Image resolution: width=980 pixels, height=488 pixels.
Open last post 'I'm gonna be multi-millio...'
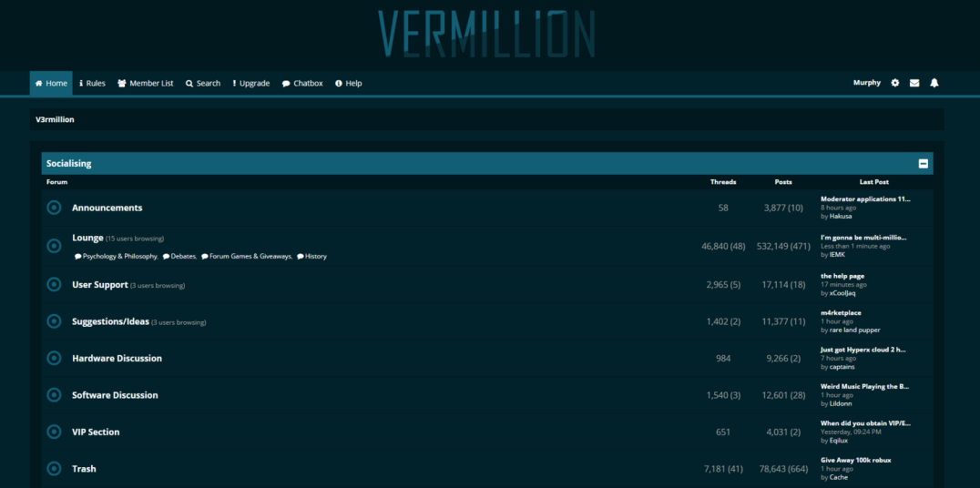(x=863, y=238)
